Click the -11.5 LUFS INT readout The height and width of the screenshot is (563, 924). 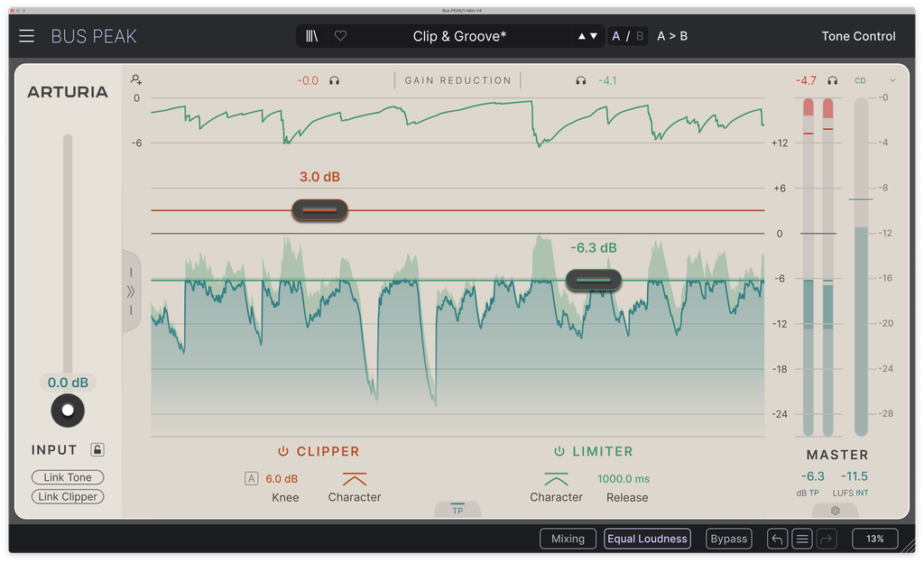point(855,476)
